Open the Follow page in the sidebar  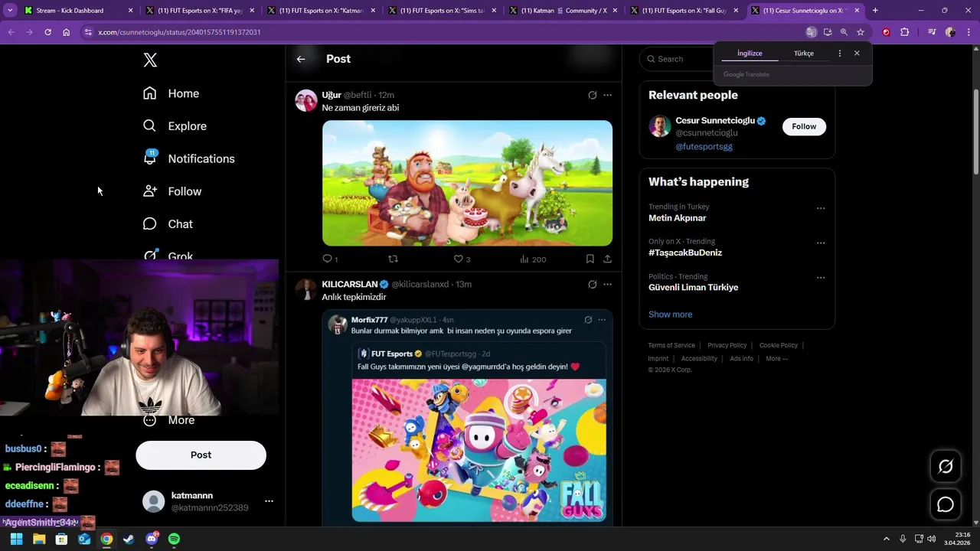[x=171, y=191]
